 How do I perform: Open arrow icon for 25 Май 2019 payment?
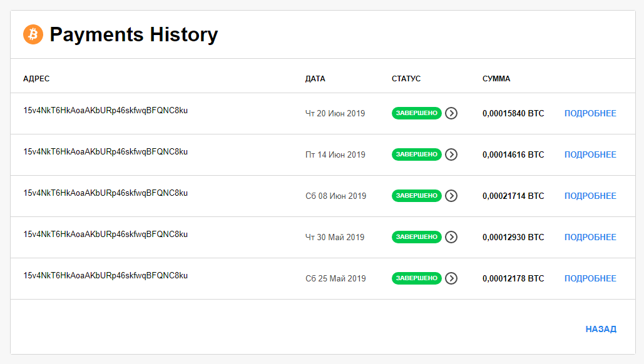pyautogui.click(x=451, y=278)
